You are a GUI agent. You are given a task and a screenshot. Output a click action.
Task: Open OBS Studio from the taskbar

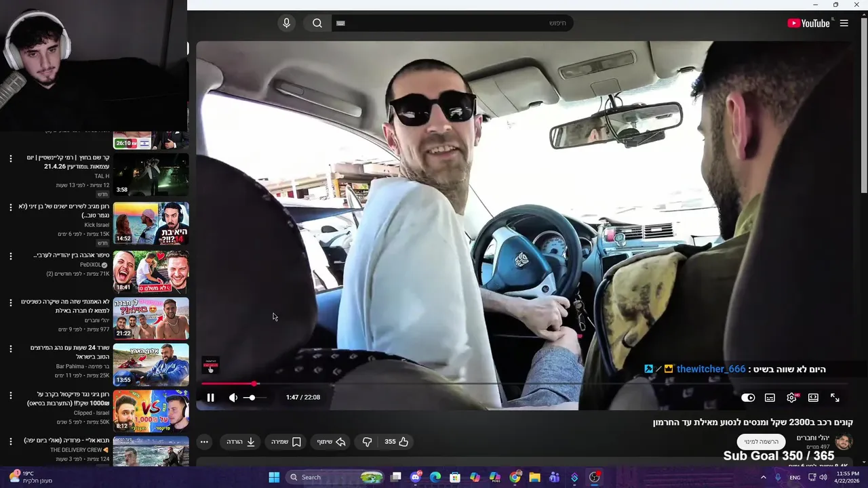click(x=594, y=477)
